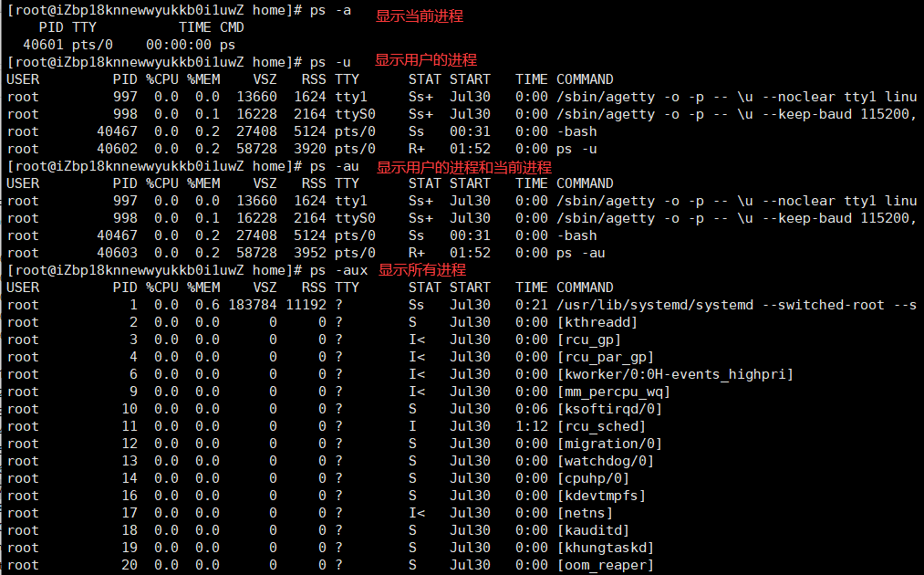Click the [kworker/0:0H-events_highpri] entry
This screenshot has height=575, width=924.
pyautogui.click(x=674, y=374)
